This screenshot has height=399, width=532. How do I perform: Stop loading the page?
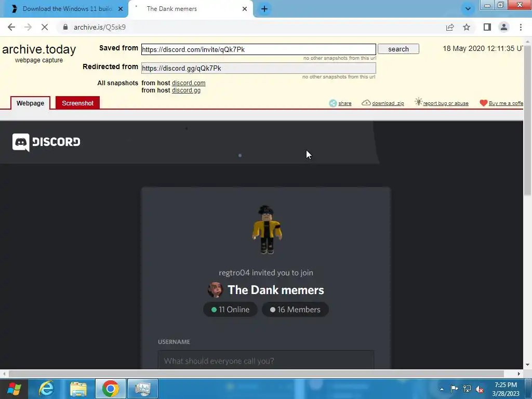click(45, 27)
